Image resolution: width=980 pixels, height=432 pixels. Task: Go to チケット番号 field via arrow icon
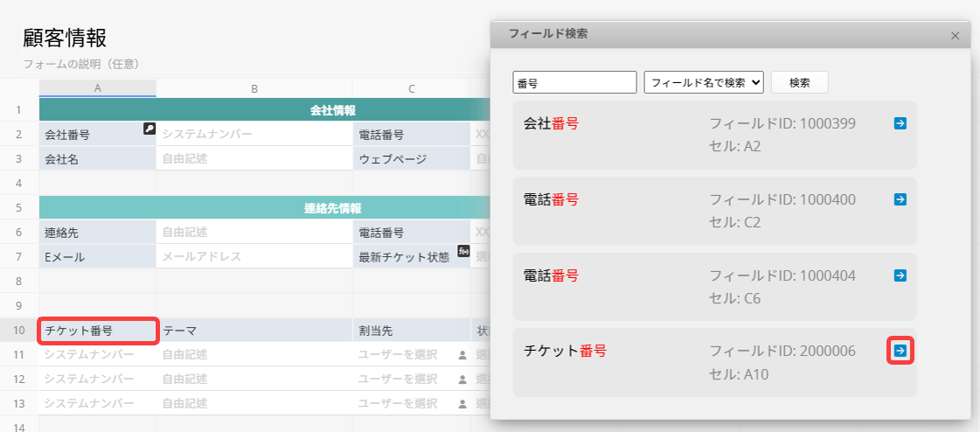[x=900, y=351]
